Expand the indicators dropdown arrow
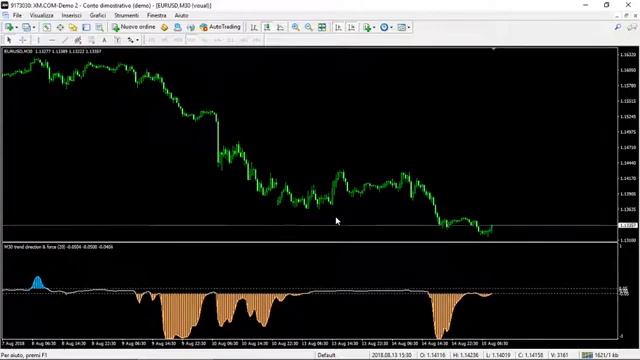This screenshot has width=640, height=360. (374, 27)
